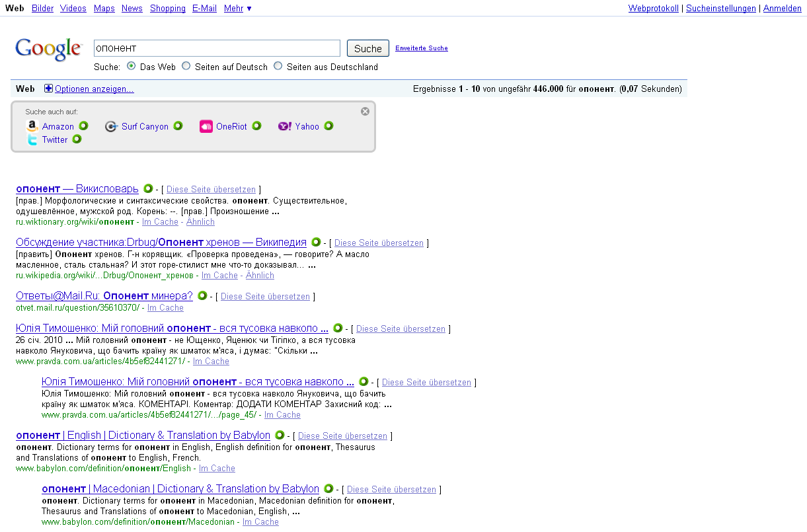Click 'Diese Seite übersetzen' for Викисловарь result
The width and height of the screenshot is (807, 532).
point(211,190)
